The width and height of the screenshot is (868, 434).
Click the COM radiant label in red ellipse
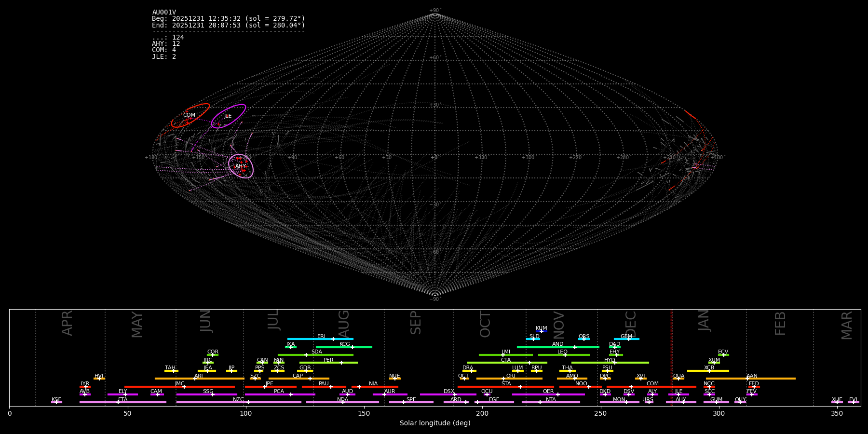(x=189, y=115)
